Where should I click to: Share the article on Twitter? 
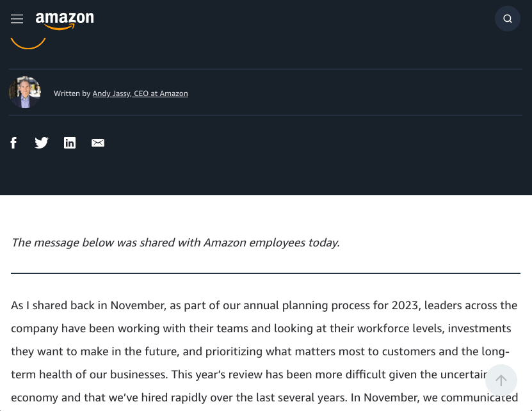click(x=42, y=143)
